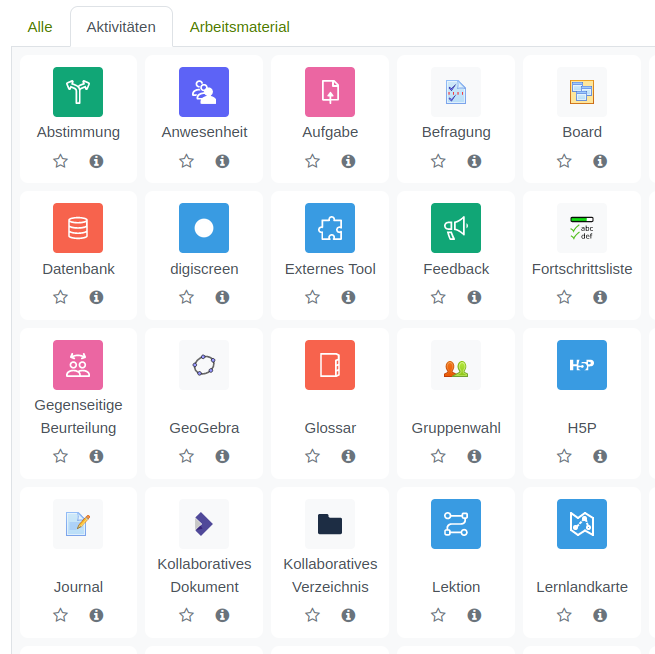Add the Glossar activity via its icon
Image resolution: width=655 pixels, height=654 pixels.
330,365
